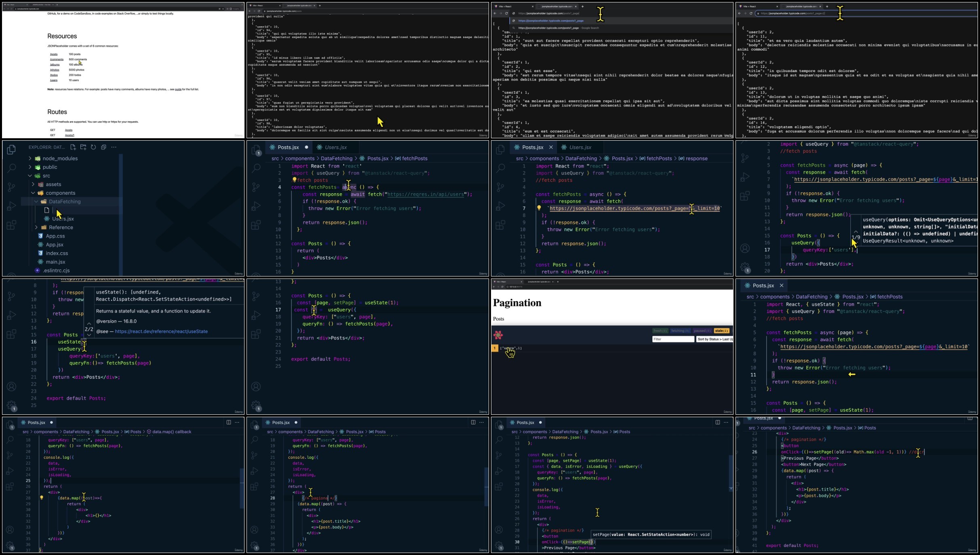The width and height of the screenshot is (980, 555).
Task: Click the Manage gear icon in the useState tooltip frame
Action: pyautogui.click(x=11, y=405)
